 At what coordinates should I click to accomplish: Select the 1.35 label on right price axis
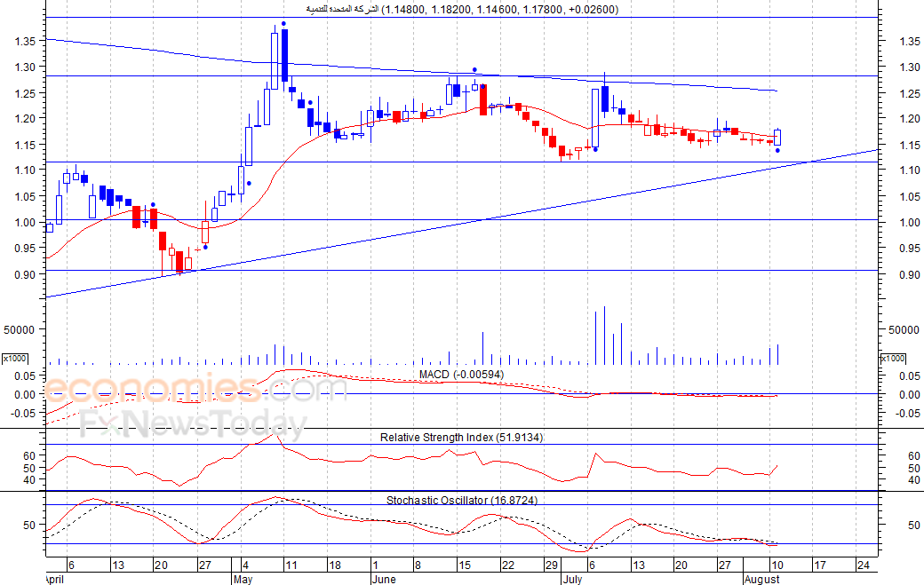tap(910, 41)
